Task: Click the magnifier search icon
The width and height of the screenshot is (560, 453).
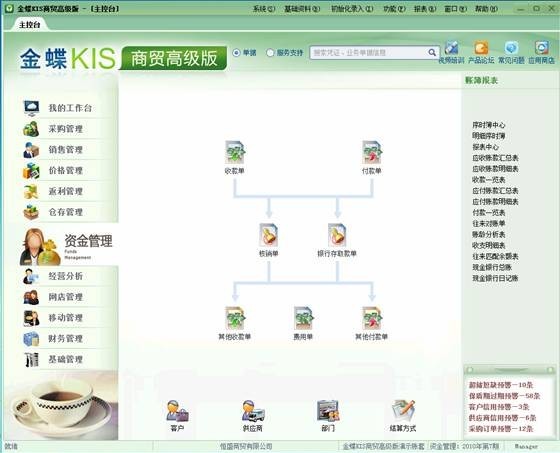Action: 432,53
